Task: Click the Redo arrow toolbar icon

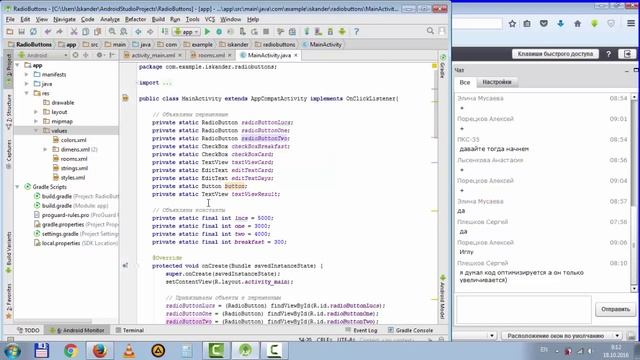Action: [60, 31]
